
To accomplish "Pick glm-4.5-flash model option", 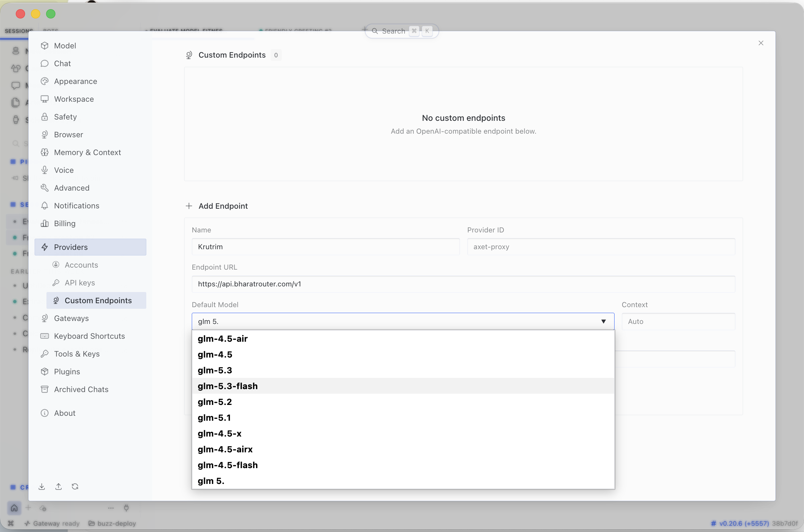I will click(x=403, y=465).
